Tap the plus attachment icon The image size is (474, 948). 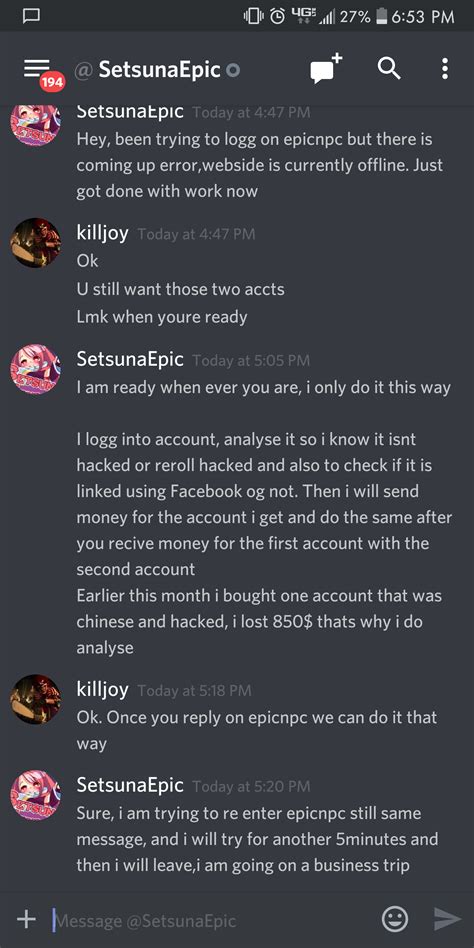coord(26,920)
